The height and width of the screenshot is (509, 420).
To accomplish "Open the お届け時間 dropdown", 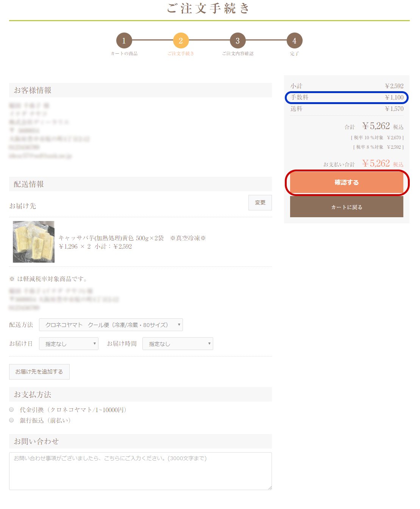I will 178,344.
